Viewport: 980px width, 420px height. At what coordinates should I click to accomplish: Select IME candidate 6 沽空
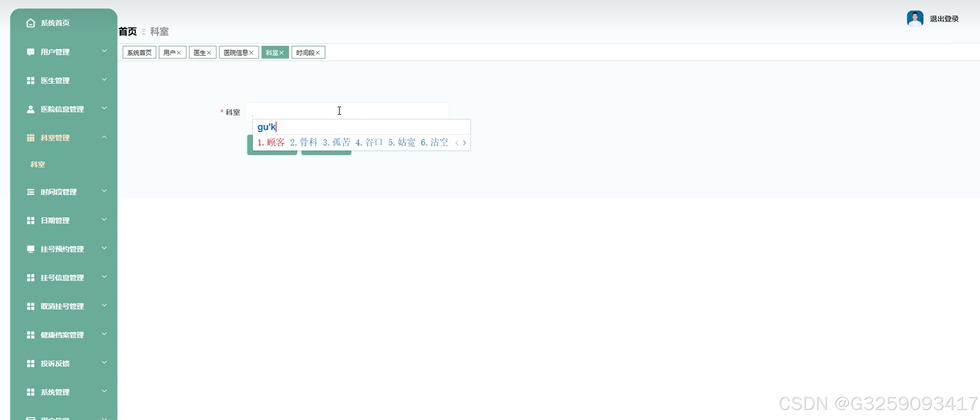(434, 143)
